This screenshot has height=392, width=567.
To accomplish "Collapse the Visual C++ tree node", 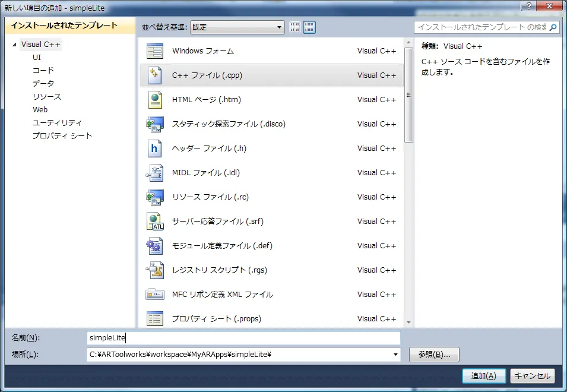I will [x=14, y=45].
